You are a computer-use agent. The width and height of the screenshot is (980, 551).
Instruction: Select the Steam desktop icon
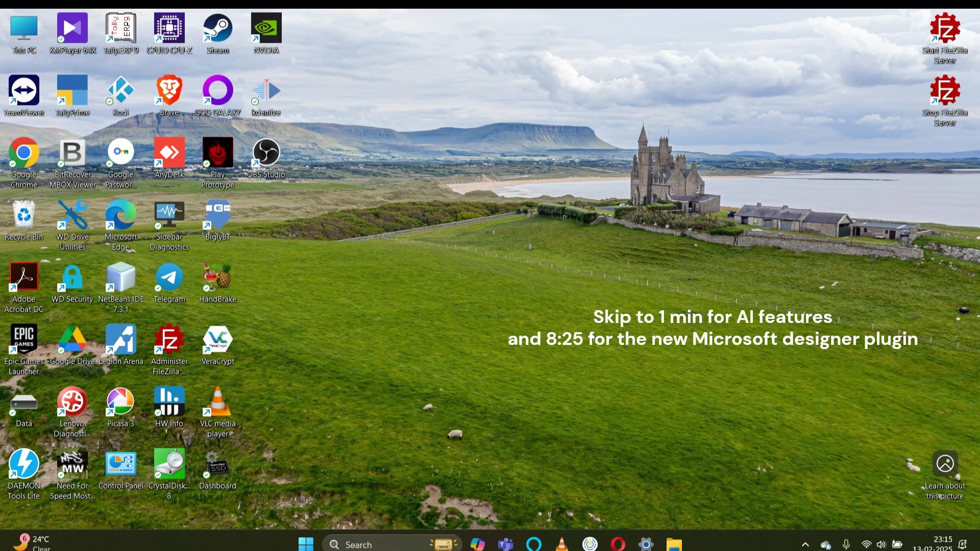[x=218, y=34]
